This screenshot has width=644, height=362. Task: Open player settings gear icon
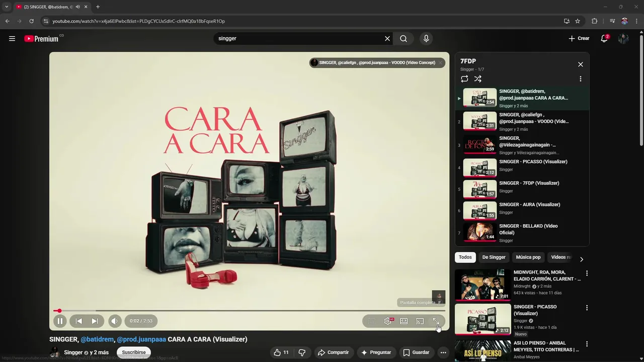pos(388,321)
